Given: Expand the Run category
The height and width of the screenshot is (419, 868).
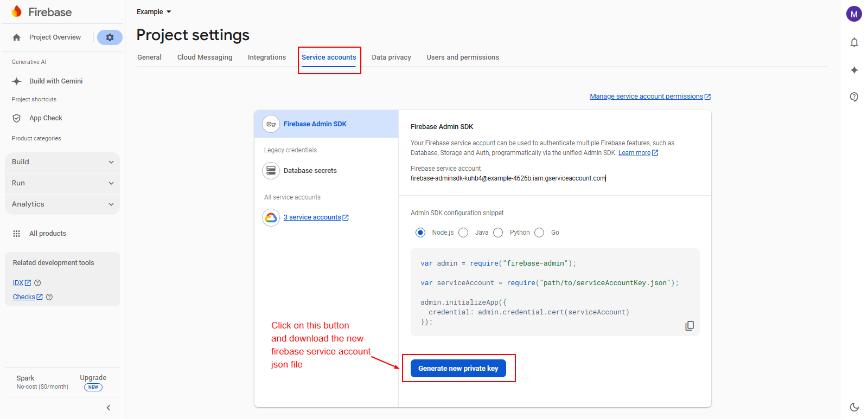Looking at the screenshot, I should coord(62,183).
